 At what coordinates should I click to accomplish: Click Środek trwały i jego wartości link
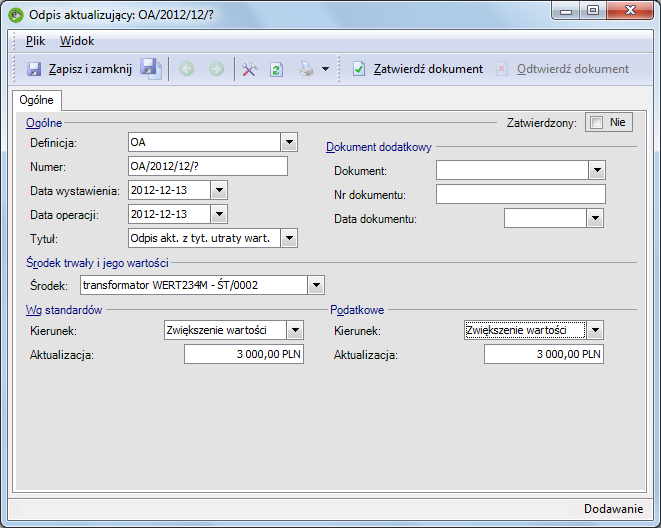coord(97,263)
